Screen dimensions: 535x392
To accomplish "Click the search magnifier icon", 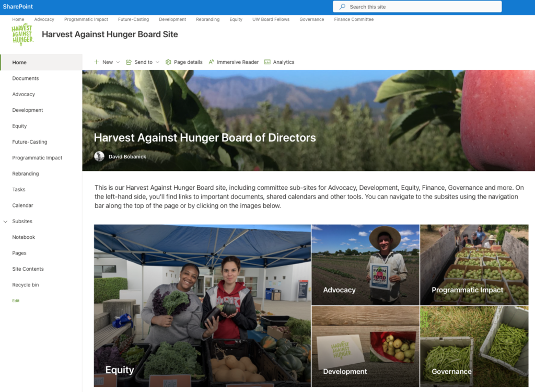I will tap(342, 6).
